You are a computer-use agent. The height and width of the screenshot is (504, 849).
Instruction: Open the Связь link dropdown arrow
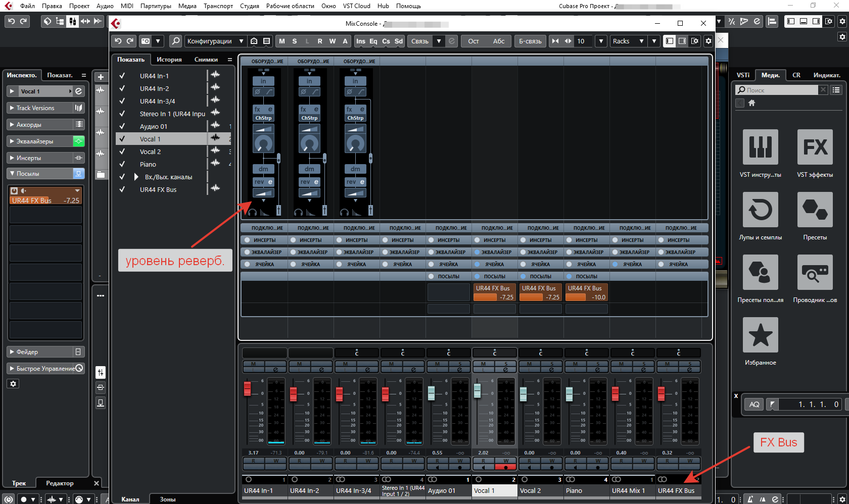439,41
